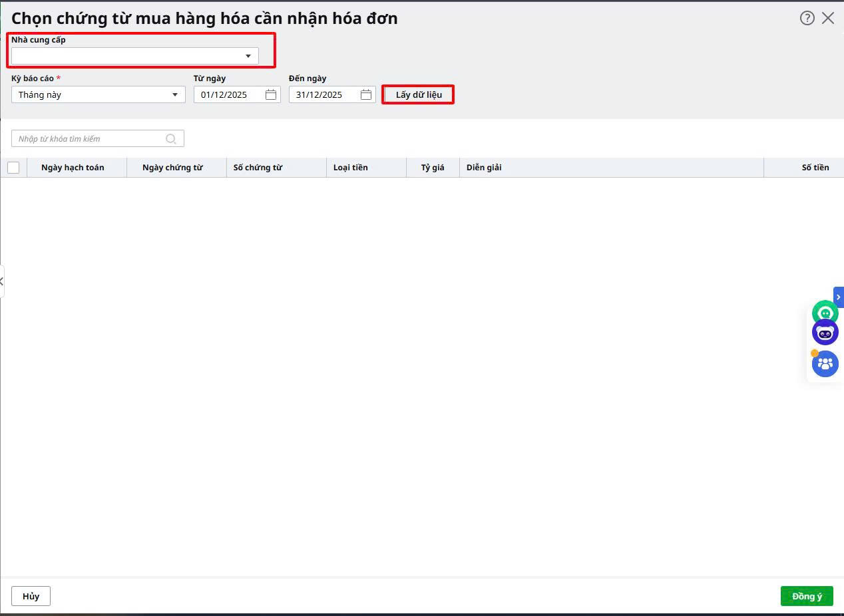Open the blue community group icon
Screen dimensions: 844x616
pyautogui.click(x=825, y=364)
